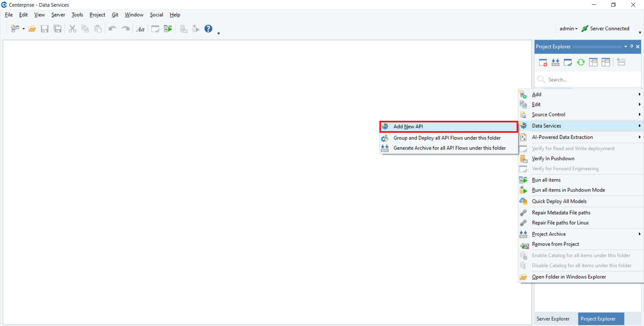Select Add New API in the submenu

(449, 126)
